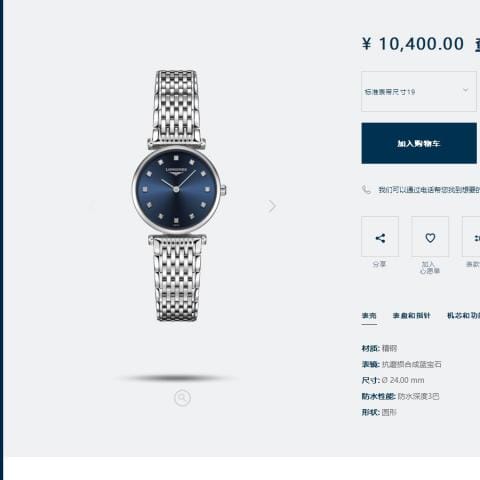Click the steel bracelet of the watch
Screen dimensions: 480x480
coord(177,103)
